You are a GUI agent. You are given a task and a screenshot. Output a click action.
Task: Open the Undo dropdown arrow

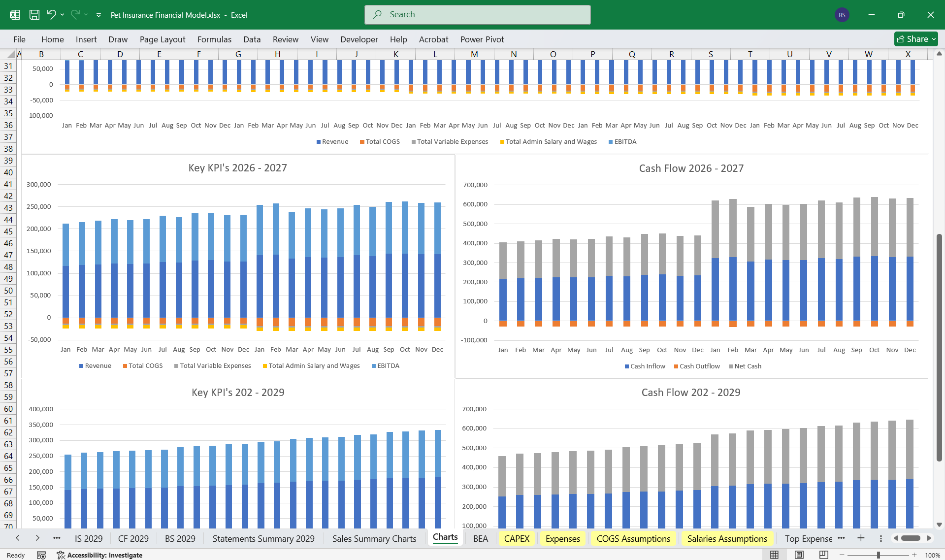63,15
